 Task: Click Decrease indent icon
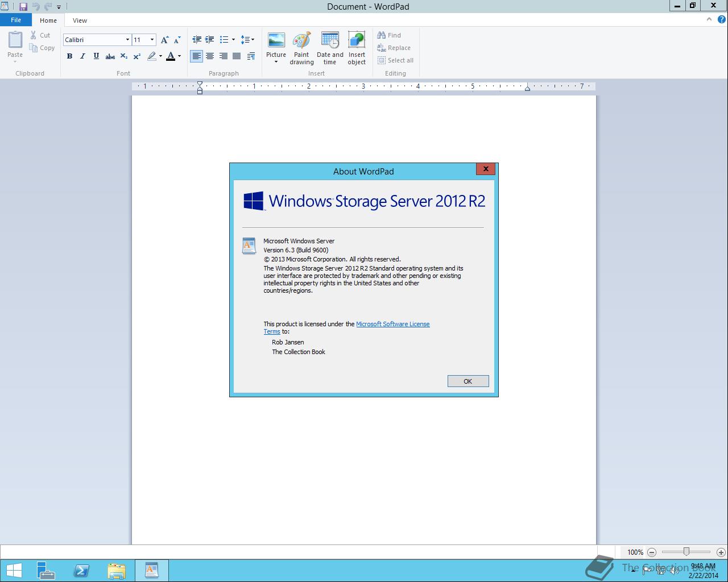point(197,40)
